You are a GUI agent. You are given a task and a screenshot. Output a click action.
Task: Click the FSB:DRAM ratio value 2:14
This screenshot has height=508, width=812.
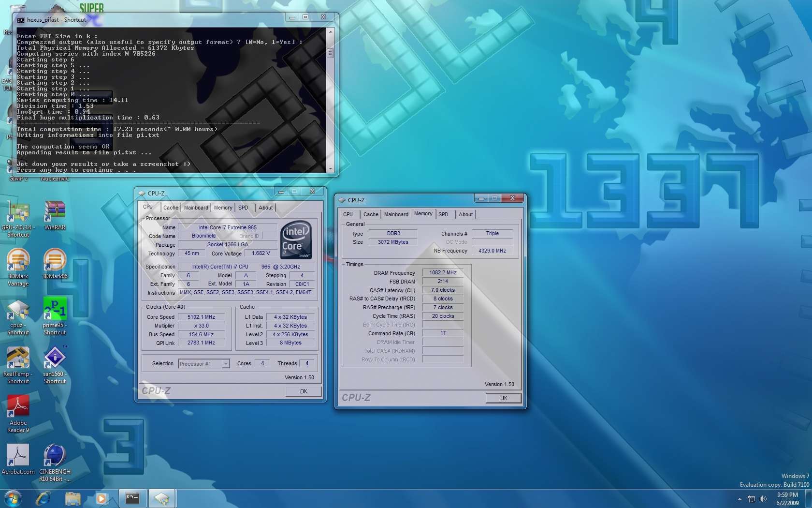pyautogui.click(x=443, y=282)
